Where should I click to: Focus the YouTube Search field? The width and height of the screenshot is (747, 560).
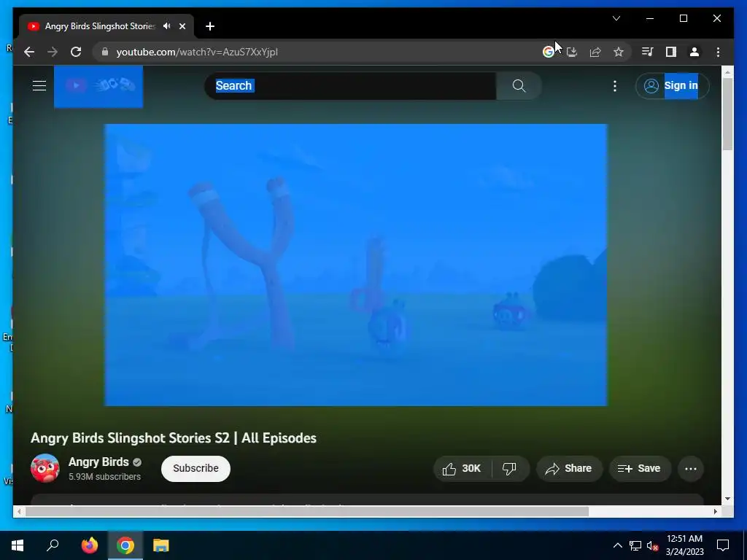351,86
